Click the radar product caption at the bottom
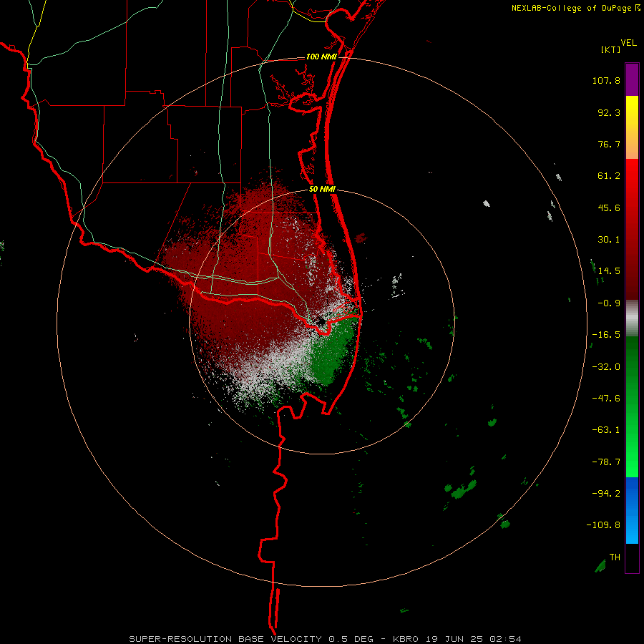The height and width of the screenshot is (644, 644). (x=325, y=639)
